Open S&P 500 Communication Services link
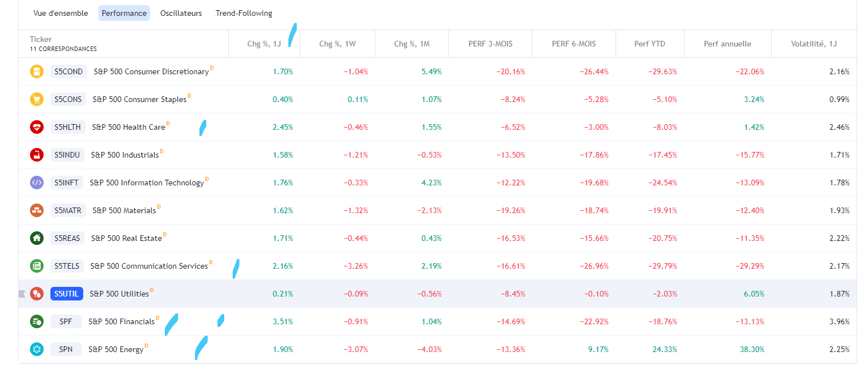This screenshot has width=868, height=377. coord(149,266)
